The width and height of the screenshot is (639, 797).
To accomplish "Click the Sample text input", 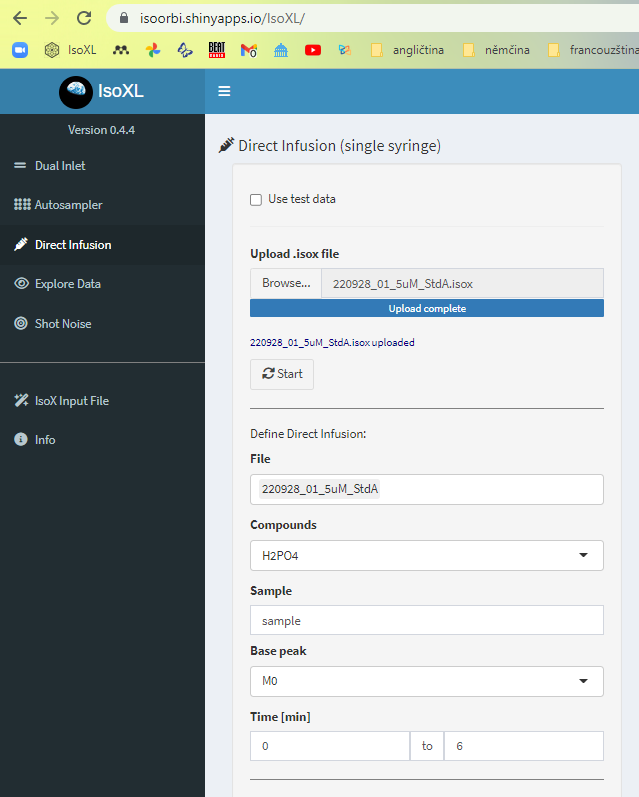I will pyautogui.click(x=427, y=620).
